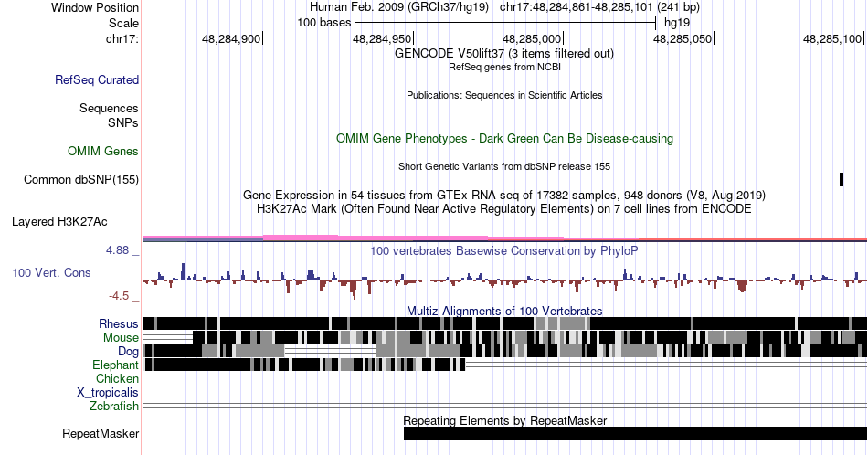Click the pink H3K27Ac signal band
Image resolution: width=868 pixels, height=455 pixels.
coord(504,238)
